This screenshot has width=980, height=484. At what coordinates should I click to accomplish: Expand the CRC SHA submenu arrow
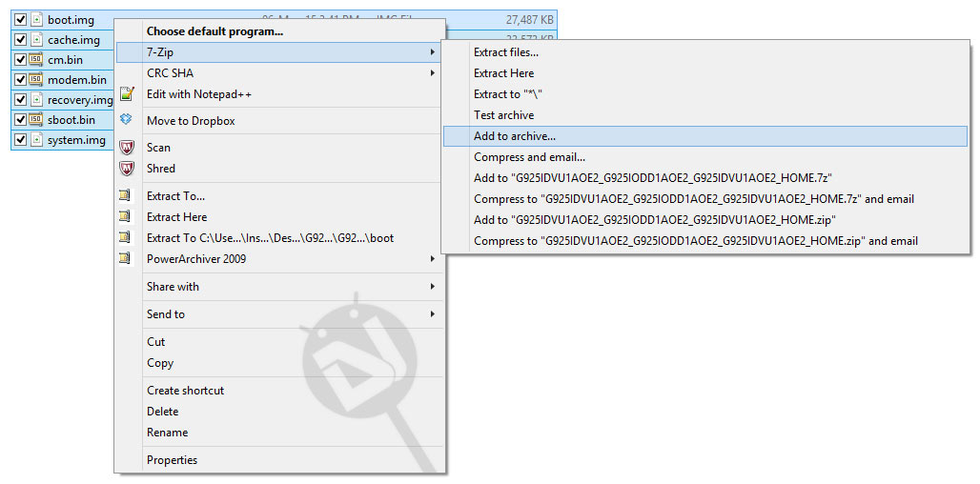point(432,73)
